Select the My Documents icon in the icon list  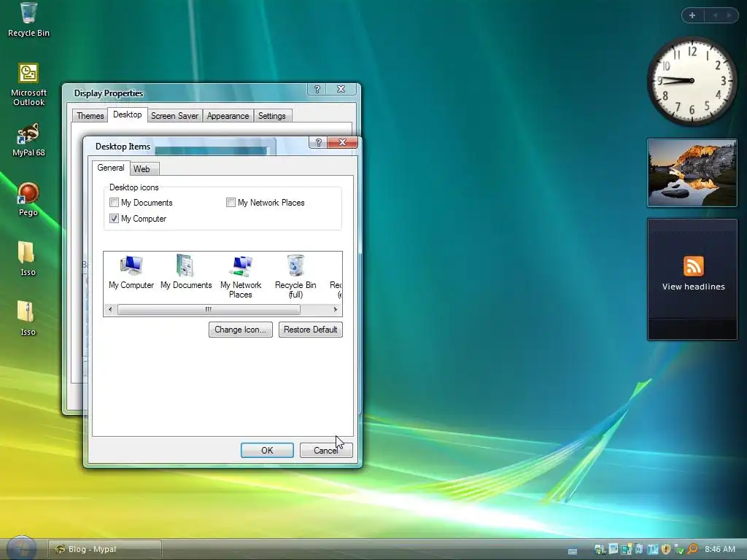pos(186,272)
